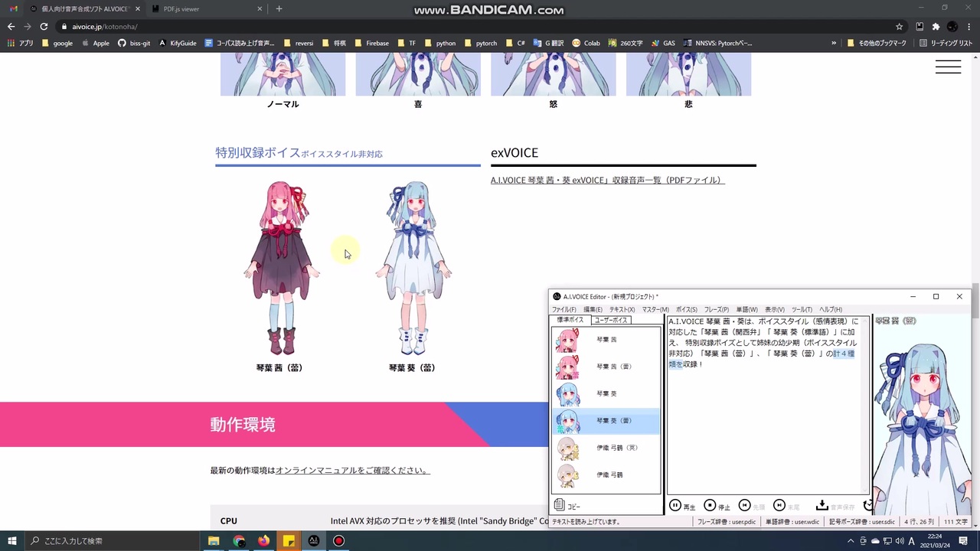
Task: Open the 表示(V) menu
Action: tap(775, 309)
